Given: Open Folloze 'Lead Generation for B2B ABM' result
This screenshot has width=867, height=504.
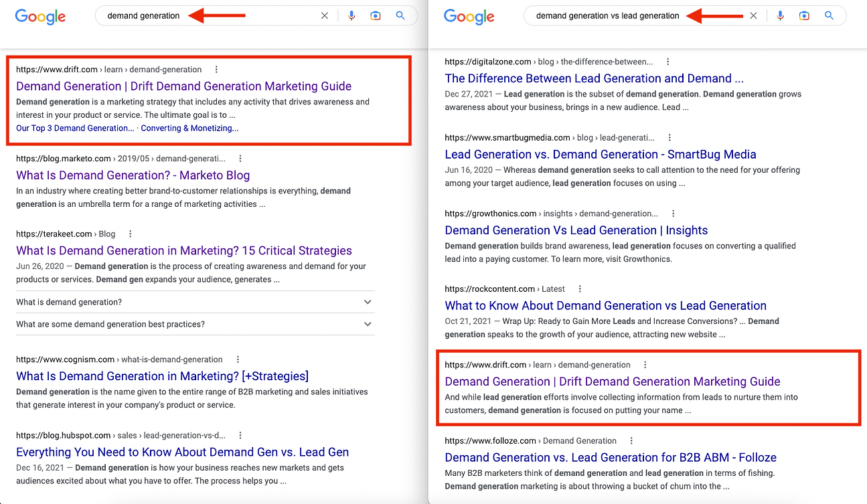Looking at the screenshot, I should 611,458.
